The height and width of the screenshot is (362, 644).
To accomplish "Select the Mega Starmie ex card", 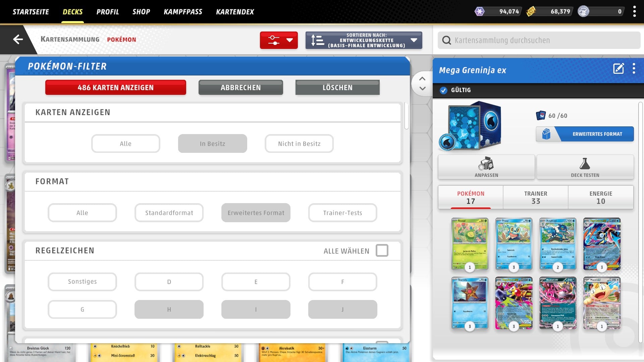I will (x=514, y=303).
